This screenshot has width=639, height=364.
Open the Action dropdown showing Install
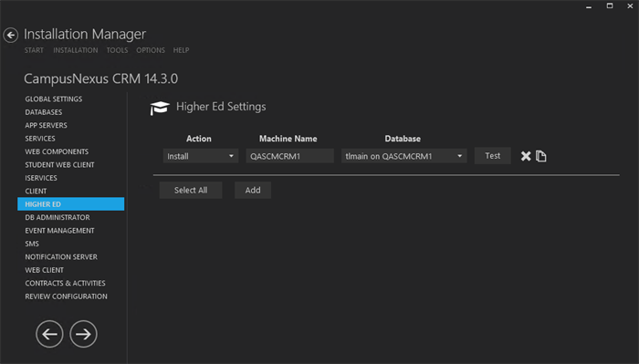(201, 156)
